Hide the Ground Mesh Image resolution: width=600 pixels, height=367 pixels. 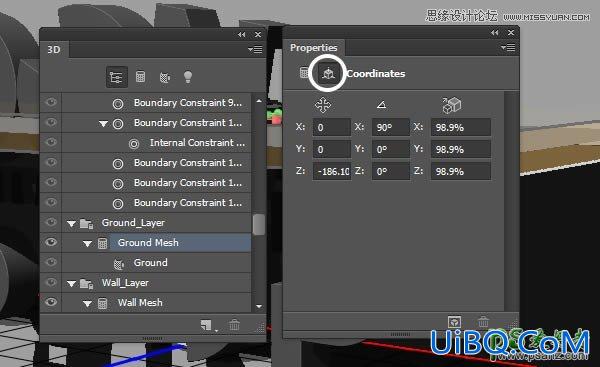point(51,242)
